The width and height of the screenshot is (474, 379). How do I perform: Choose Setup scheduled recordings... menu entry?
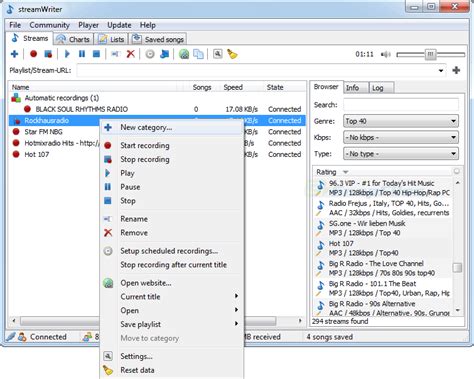tap(172, 251)
